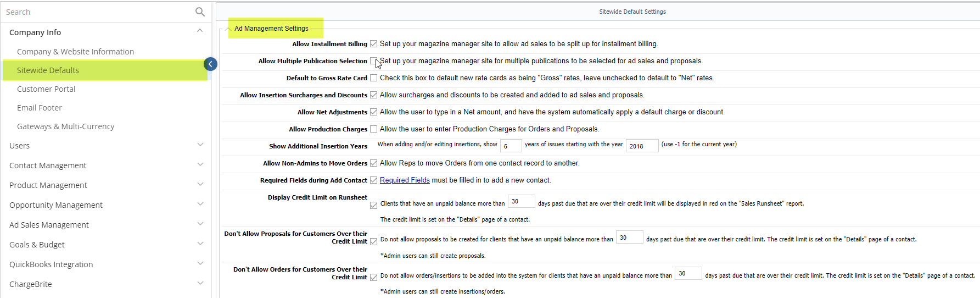Select Sitewide Defaults menu item
This screenshot has height=298, width=980.
coord(48,70)
